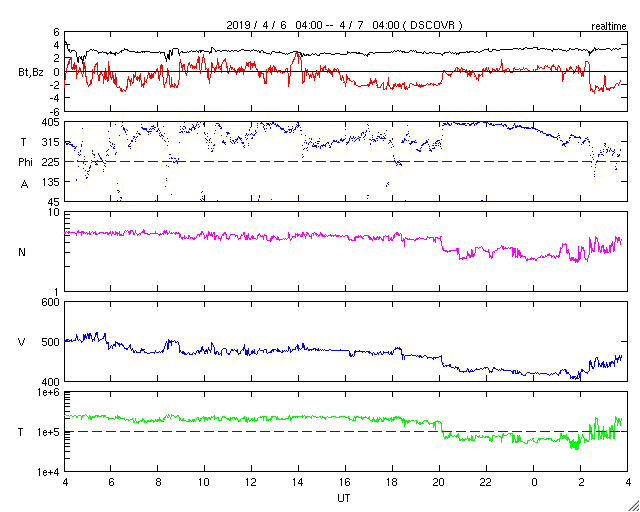Click the '225' tick value
This screenshot has width=640, height=512.
(51, 162)
